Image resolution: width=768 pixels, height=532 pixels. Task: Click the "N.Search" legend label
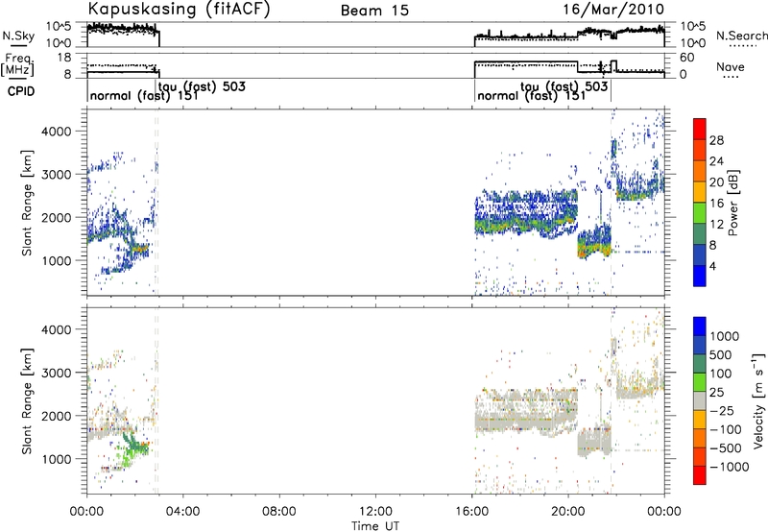coord(741,36)
